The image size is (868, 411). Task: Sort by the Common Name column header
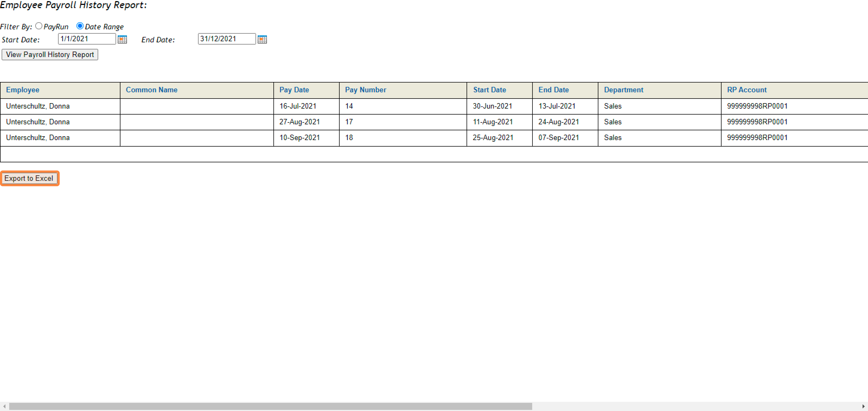tap(152, 90)
